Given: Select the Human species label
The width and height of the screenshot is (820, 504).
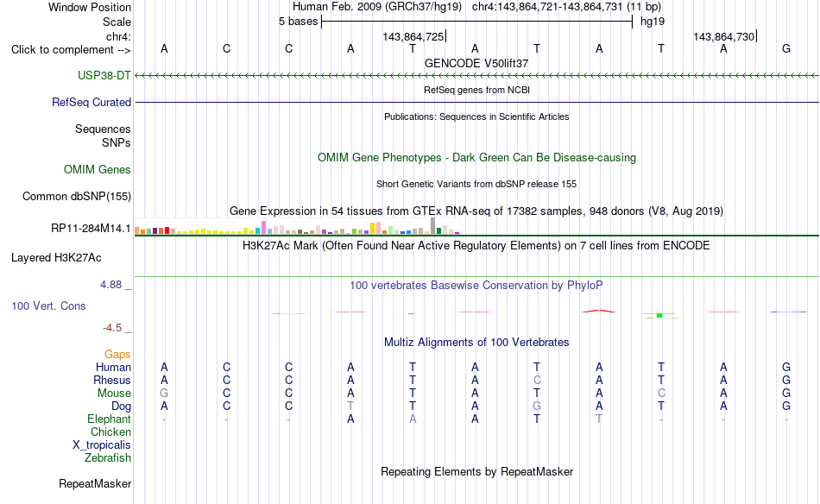Looking at the screenshot, I should pos(113,367).
